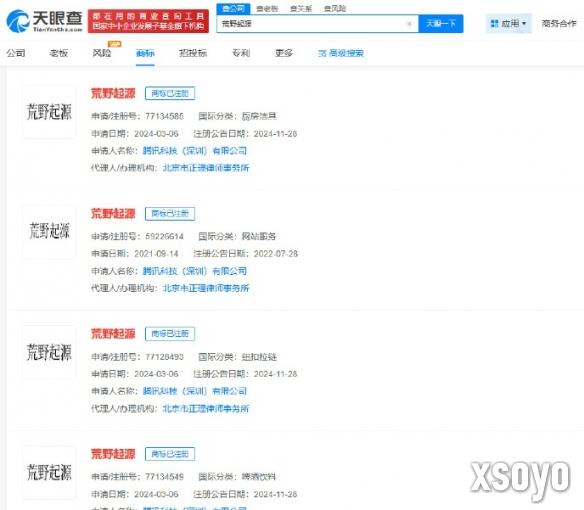This screenshot has width=584, height=510.
Task: Click 商标已注册 badge on 纽扣拉链 entry
Action: [170, 334]
